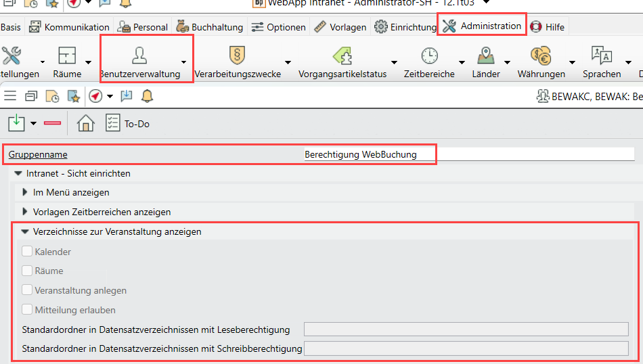Check the Mitteilung erlauben option

(x=27, y=310)
